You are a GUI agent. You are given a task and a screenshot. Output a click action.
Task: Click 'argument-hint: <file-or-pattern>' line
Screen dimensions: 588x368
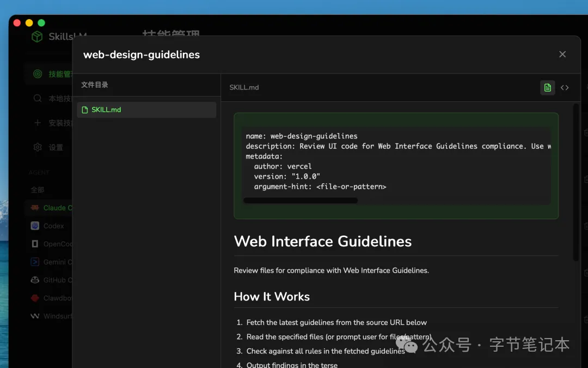(320, 186)
